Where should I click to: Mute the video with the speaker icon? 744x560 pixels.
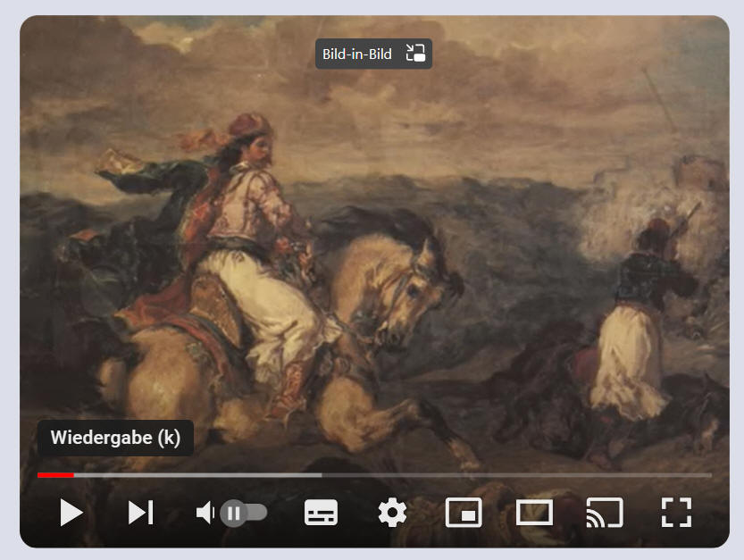pos(205,513)
